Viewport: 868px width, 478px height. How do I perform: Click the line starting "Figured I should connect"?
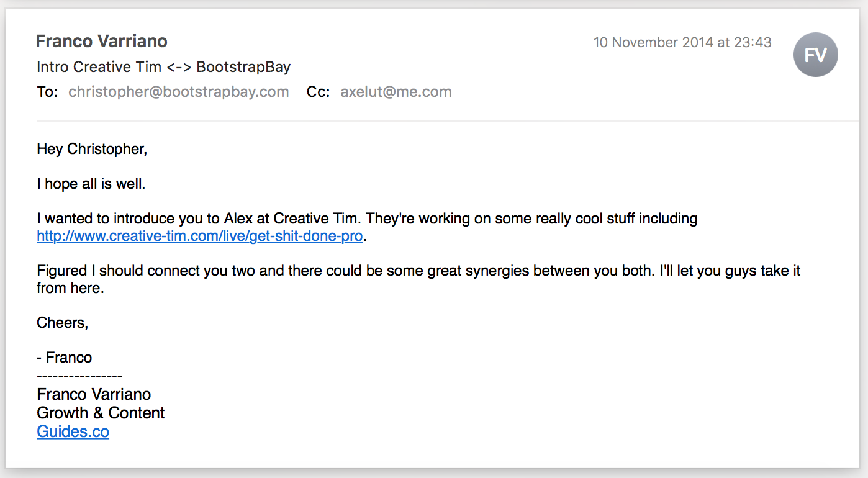pos(418,271)
